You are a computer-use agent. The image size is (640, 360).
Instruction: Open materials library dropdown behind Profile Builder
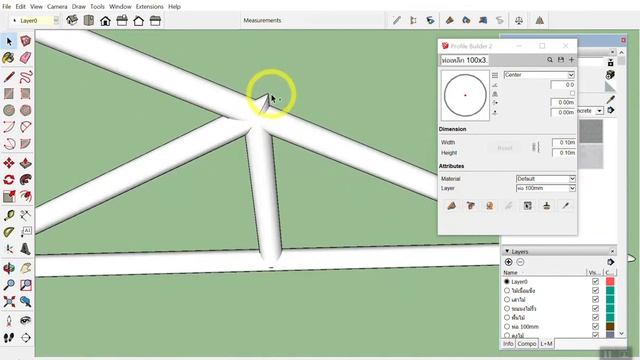[x=600, y=111]
